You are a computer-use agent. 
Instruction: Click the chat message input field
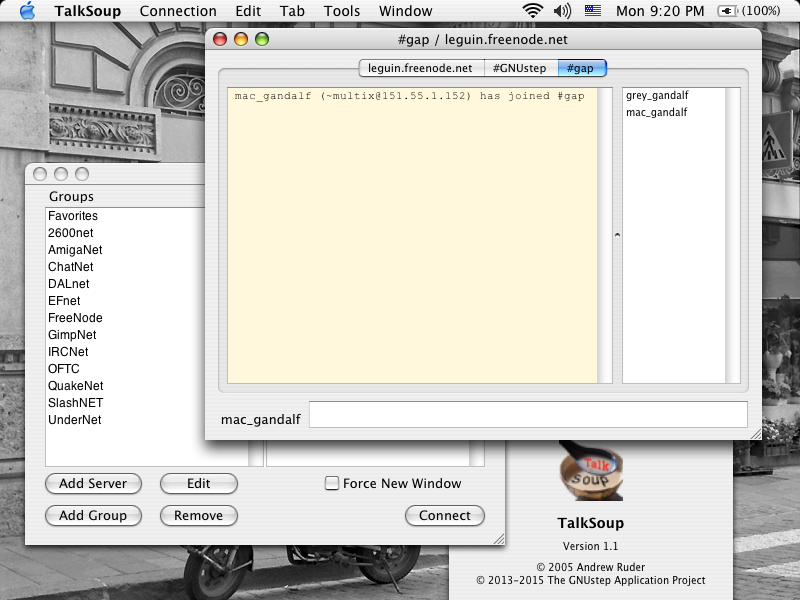tap(528, 414)
